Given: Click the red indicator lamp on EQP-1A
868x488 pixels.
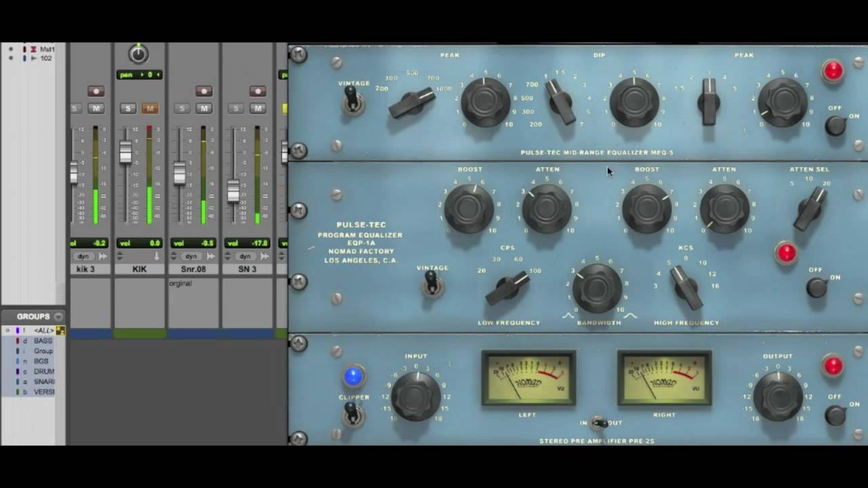Looking at the screenshot, I should (x=786, y=253).
